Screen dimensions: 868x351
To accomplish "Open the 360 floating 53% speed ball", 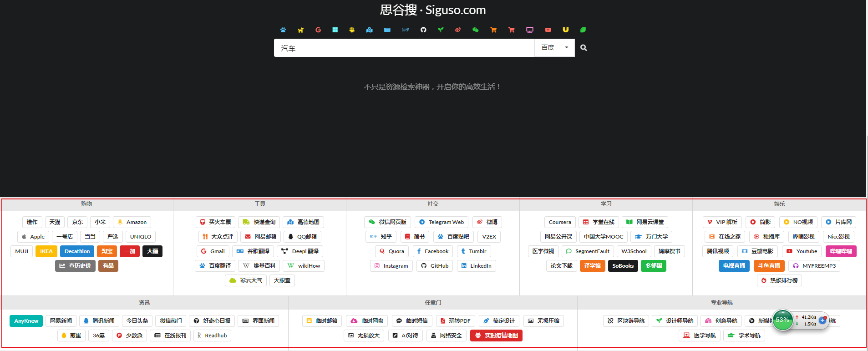I will click(x=782, y=320).
